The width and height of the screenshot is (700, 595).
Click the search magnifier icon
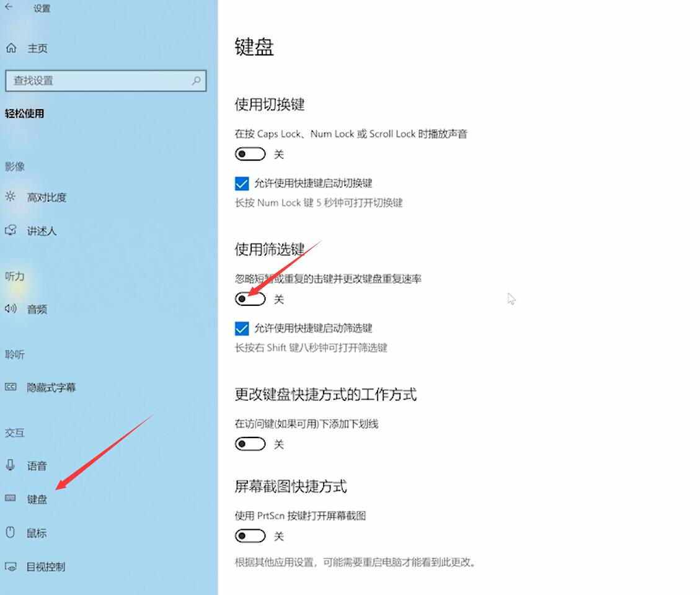tap(197, 81)
